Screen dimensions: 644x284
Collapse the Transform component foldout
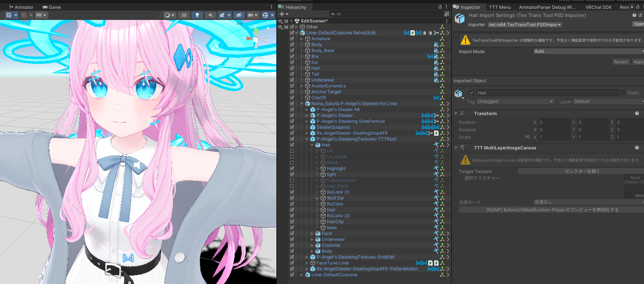click(456, 114)
